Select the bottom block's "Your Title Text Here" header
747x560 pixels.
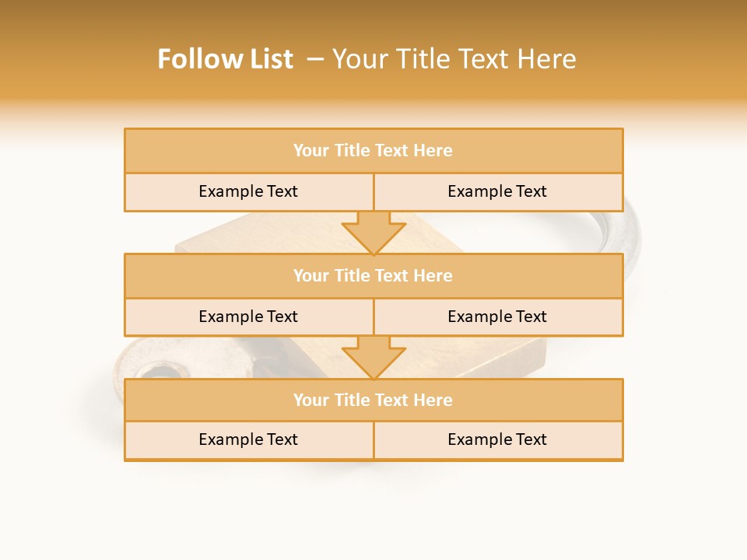coord(373,401)
